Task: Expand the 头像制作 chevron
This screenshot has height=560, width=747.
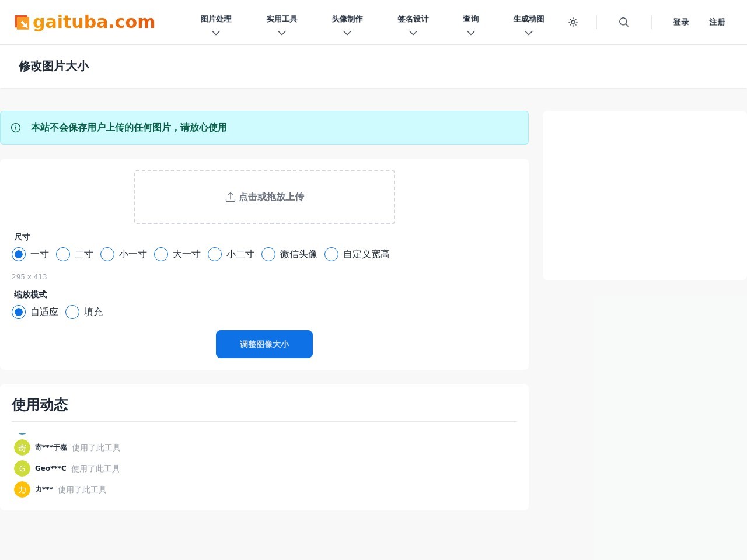Action: pos(347,33)
